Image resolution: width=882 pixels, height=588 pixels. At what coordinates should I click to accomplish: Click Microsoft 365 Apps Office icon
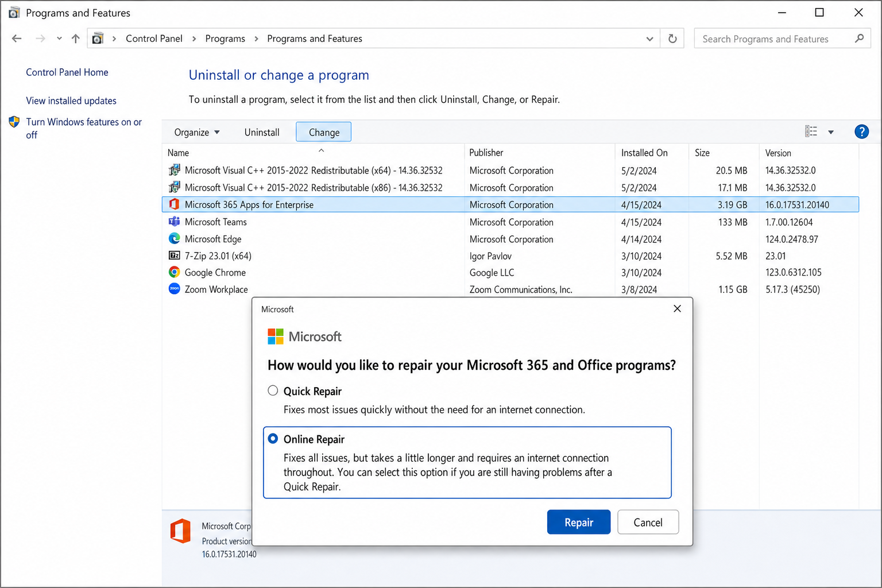pos(175,204)
